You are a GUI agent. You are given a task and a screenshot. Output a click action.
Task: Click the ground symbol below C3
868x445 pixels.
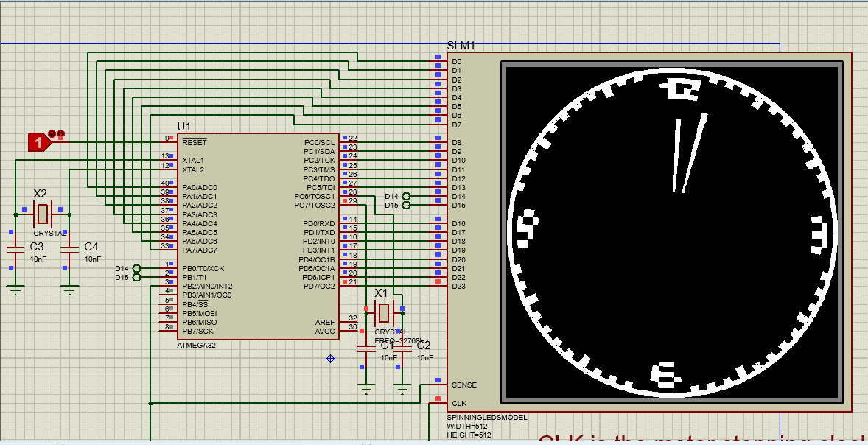[15, 290]
